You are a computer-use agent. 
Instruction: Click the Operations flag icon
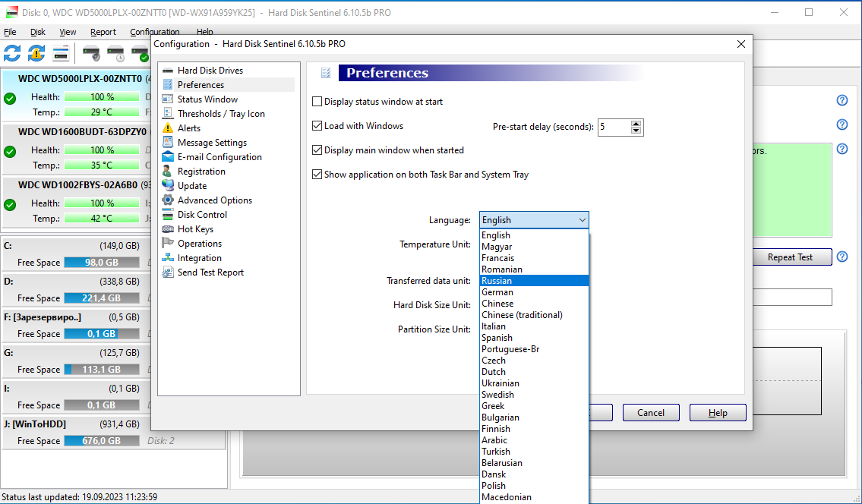[x=168, y=244]
